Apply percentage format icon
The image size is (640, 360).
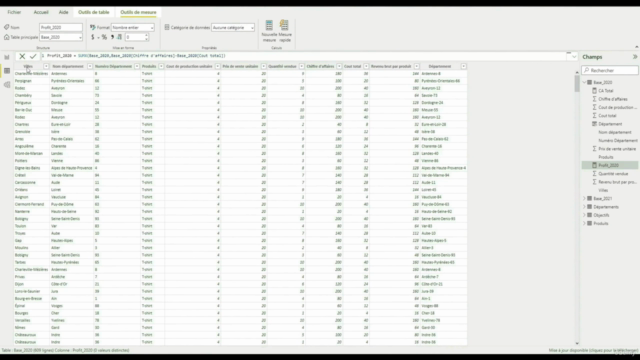point(104,37)
